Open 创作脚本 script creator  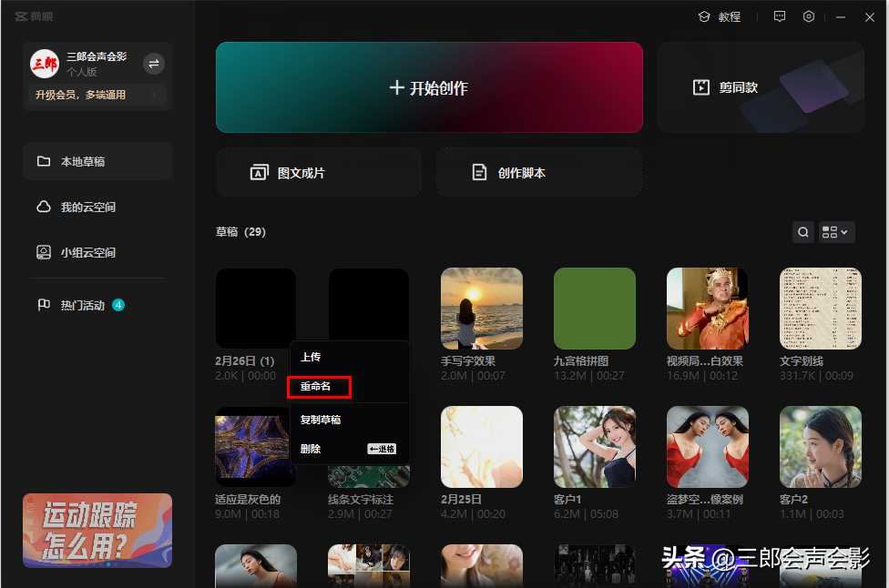pos(539,172)
